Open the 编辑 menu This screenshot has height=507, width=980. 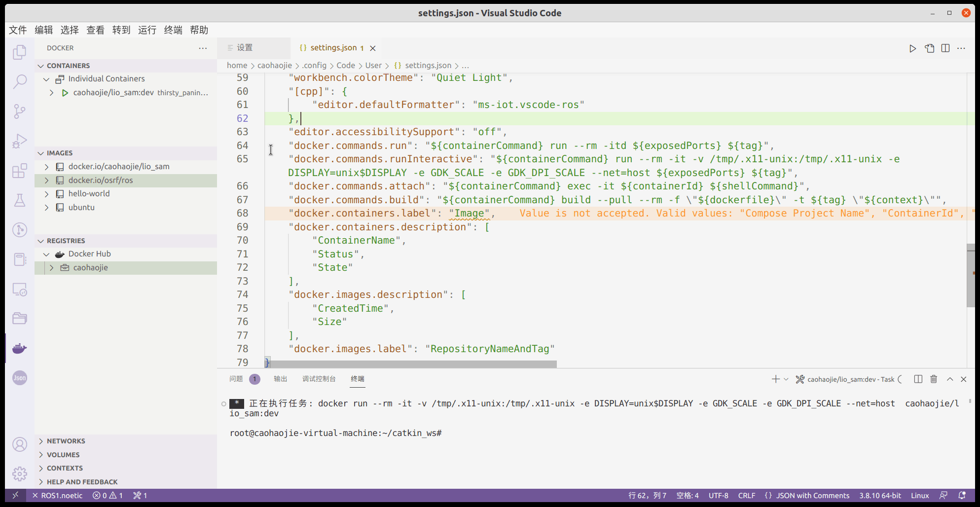coord(44,30)
